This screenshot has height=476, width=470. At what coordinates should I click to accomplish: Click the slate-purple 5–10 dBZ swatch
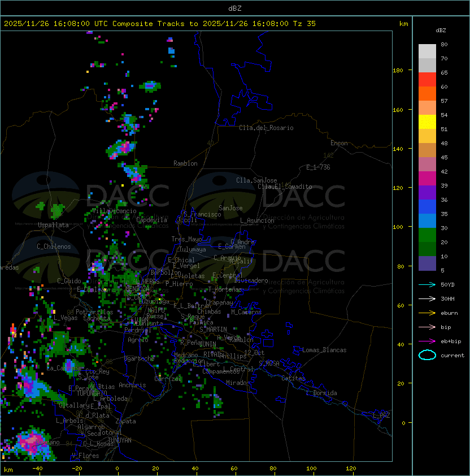tap(427, 263)
